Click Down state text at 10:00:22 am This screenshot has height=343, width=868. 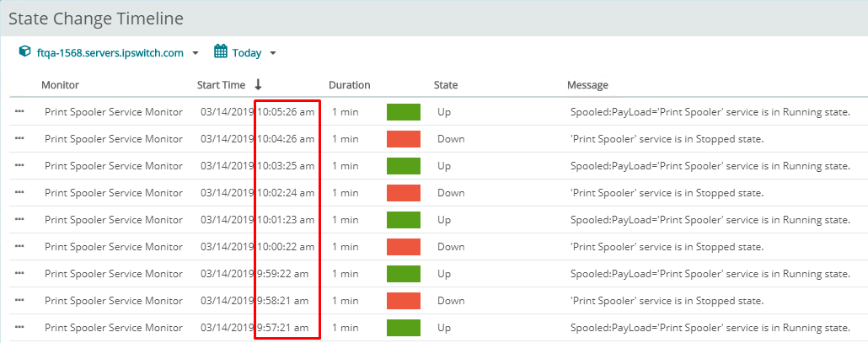click(x=451, y=247)
